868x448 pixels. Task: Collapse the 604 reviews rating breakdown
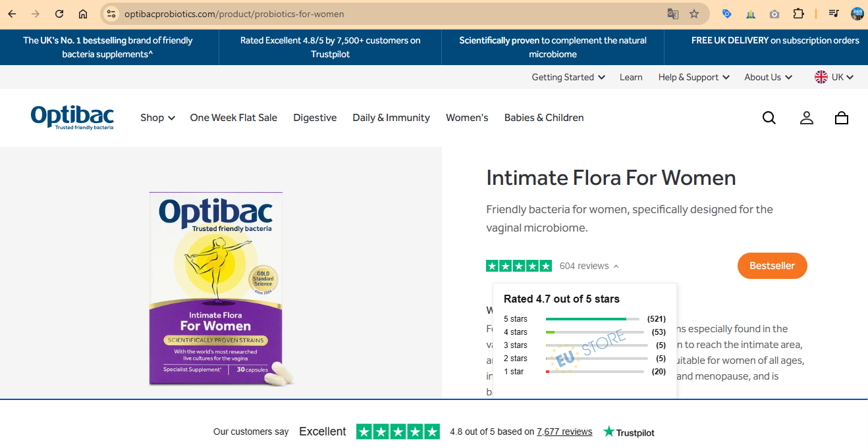(589, 266)
